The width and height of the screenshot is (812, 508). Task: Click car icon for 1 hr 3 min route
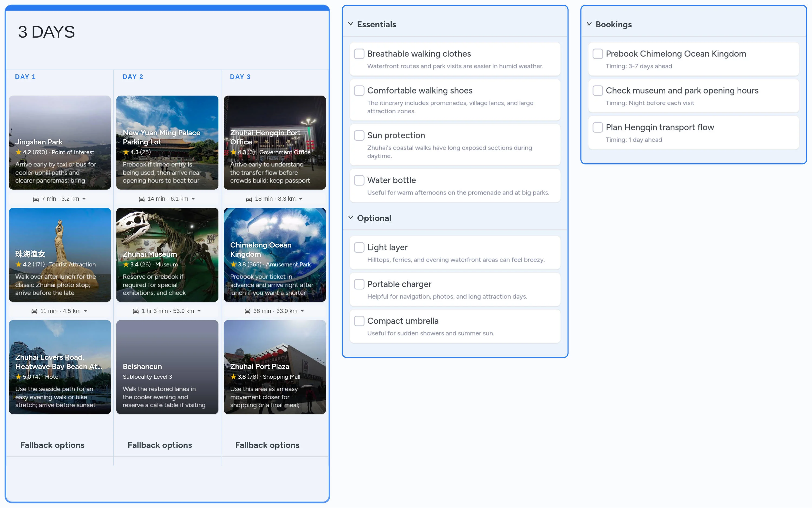point(135,311)
